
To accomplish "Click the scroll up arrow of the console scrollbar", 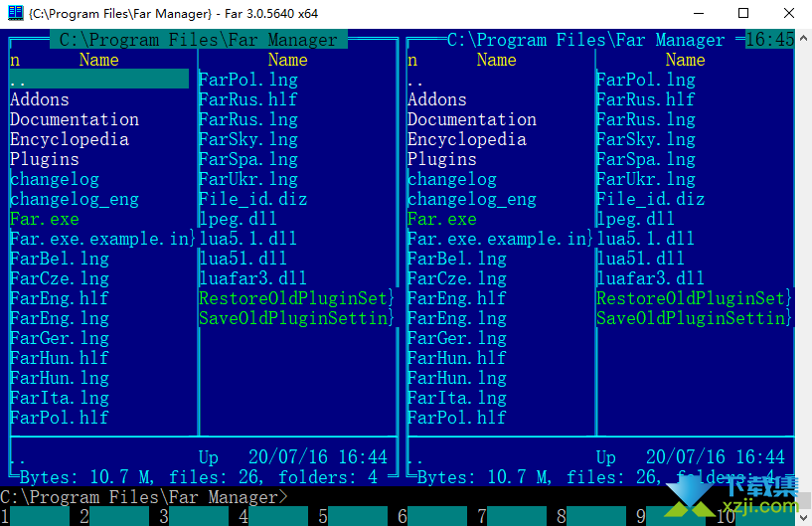I will pos(803,38).
